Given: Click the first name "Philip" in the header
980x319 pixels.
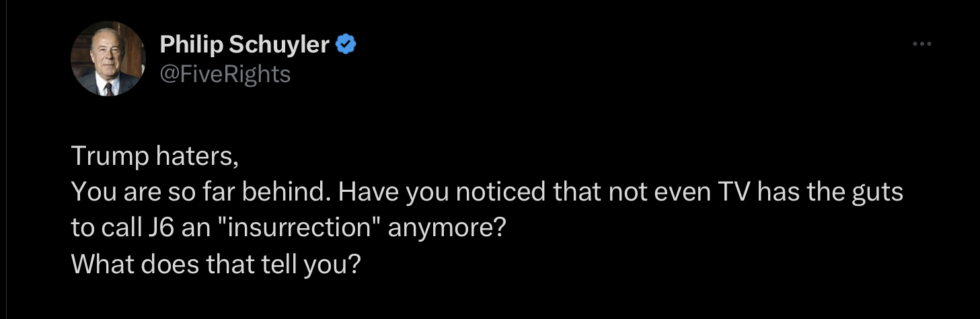Looking at the screenshot, I should [x=191, y=45].
